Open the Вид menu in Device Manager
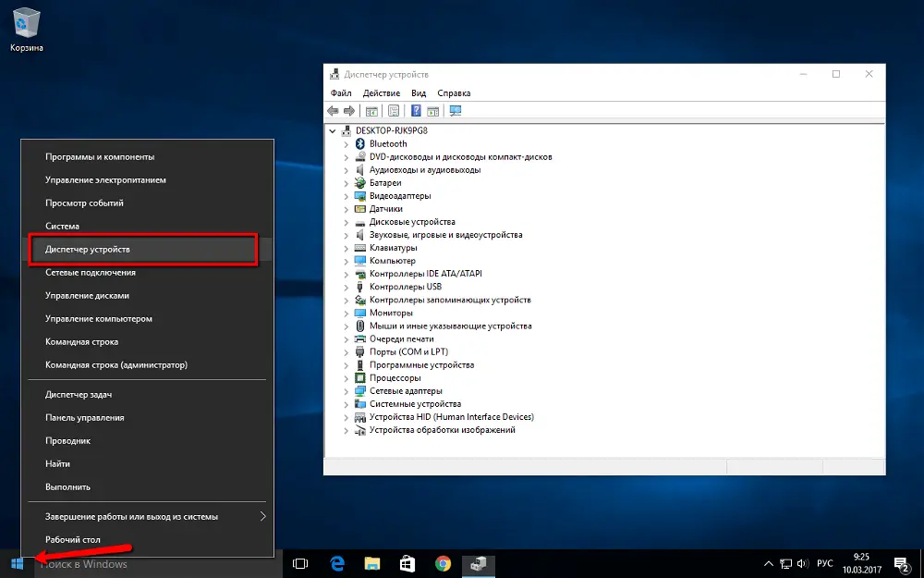This screenshot has width=924, height=578. (x=419, y=93)
